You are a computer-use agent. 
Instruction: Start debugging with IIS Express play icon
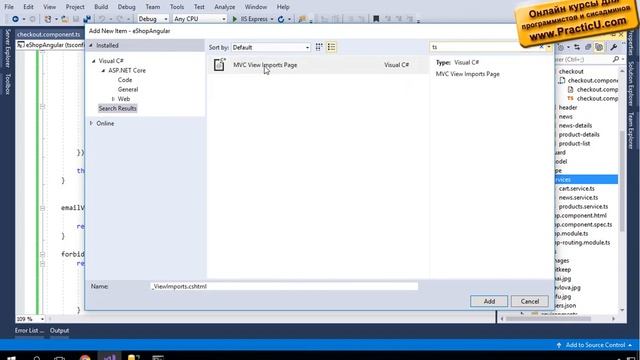pos(235,19)
